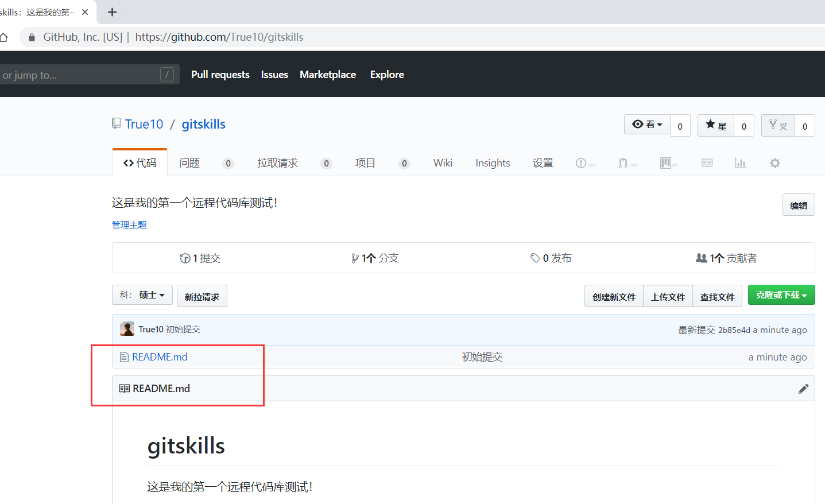Open the 初始提交 message in commit header
Screen dimensions: 825x504
[183, 329]
